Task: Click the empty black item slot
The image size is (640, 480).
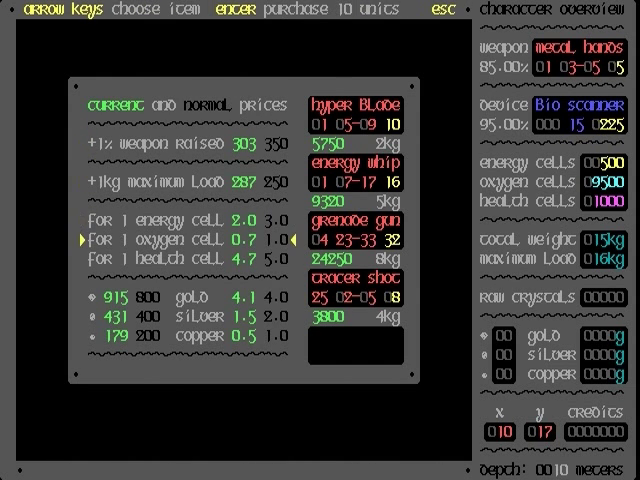Action: point(355,346)
